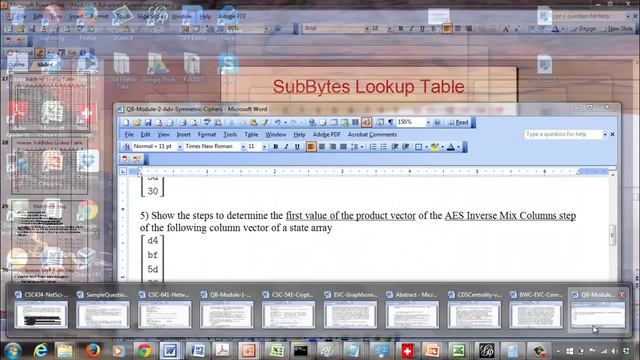This screenshot has height=360, width=640.
Task: Toggle Bold formatting in Word
Action: tap(276, 147)
